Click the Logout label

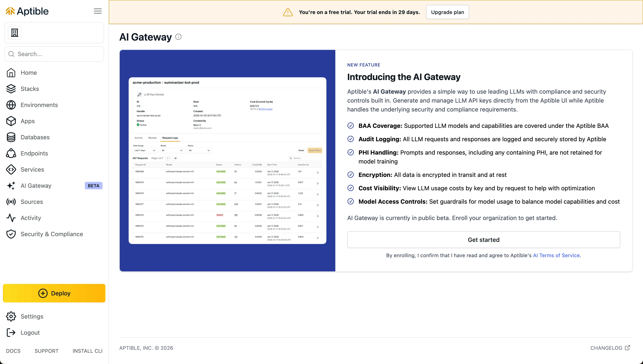tap(30, 333)
